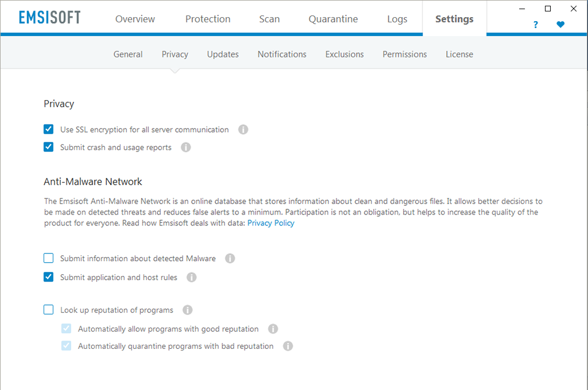View info for auto-quarantine bad reputation
Screen dimensions: 588x390
[x=288, y=346]
